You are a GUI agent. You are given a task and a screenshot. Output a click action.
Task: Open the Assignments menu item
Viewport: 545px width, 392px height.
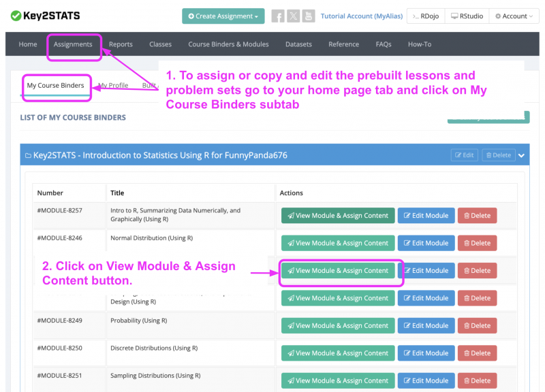73,44
